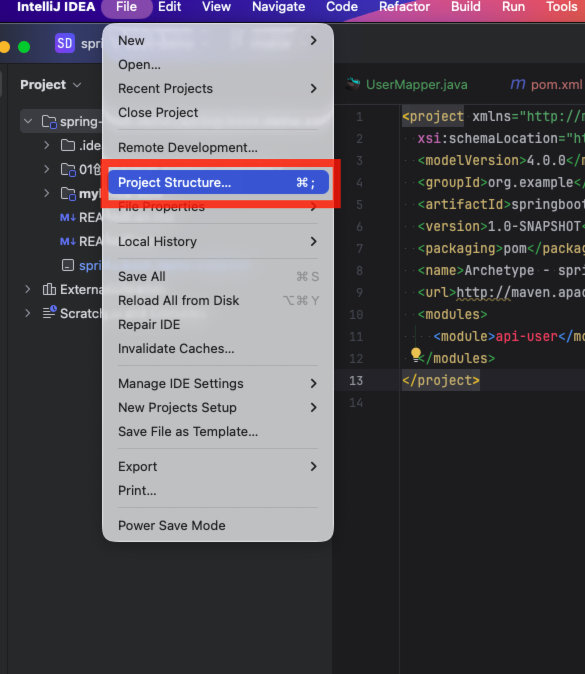
Task: Expand the 01 module folder
Action: click(x=46, y=170)
